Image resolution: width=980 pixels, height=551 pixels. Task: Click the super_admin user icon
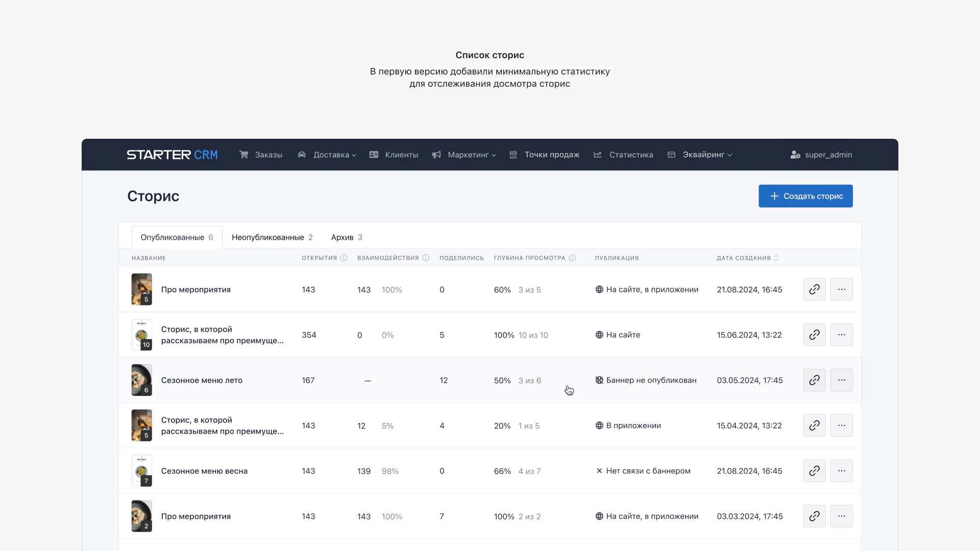coord(795,155)
